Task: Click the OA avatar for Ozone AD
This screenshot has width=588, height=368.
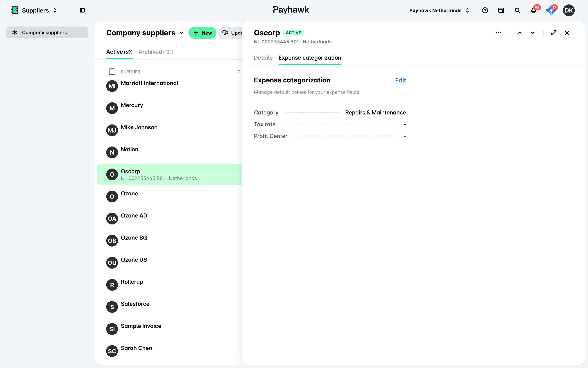Action: (x=112, y=219)
